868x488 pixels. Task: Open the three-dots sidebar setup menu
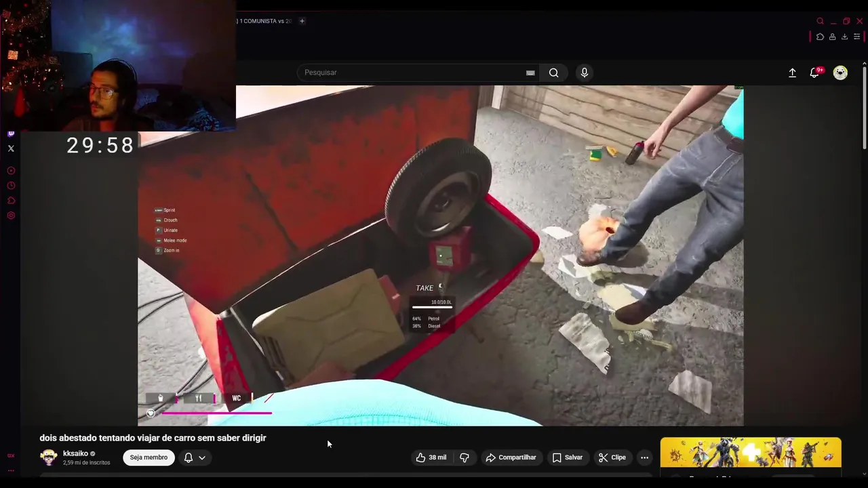[x=11, y=470]
